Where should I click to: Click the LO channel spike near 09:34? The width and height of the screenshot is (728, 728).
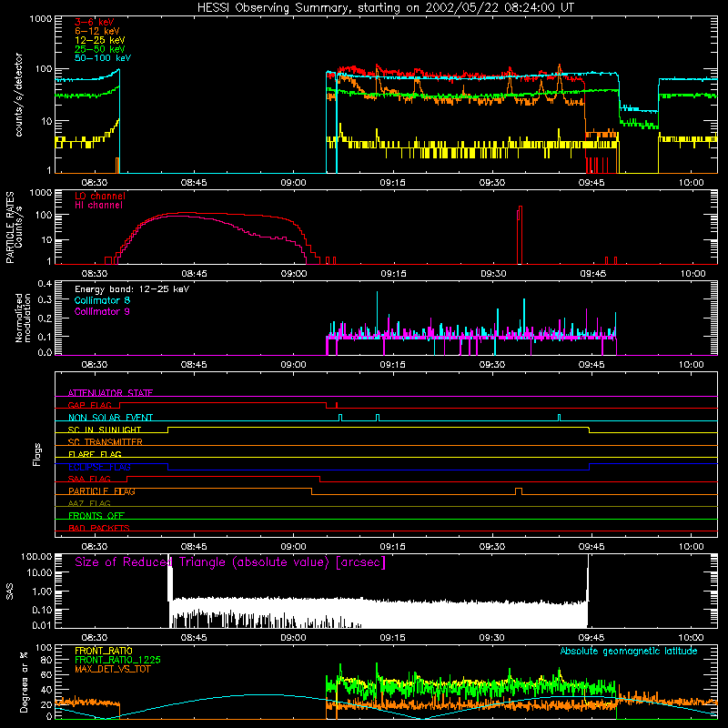[x=520, y=235]
